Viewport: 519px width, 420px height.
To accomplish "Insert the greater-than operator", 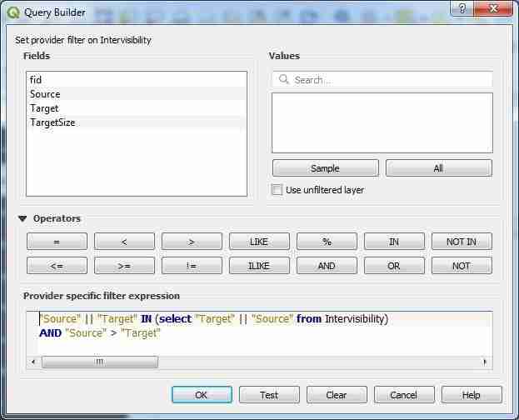I will (192, 242).
